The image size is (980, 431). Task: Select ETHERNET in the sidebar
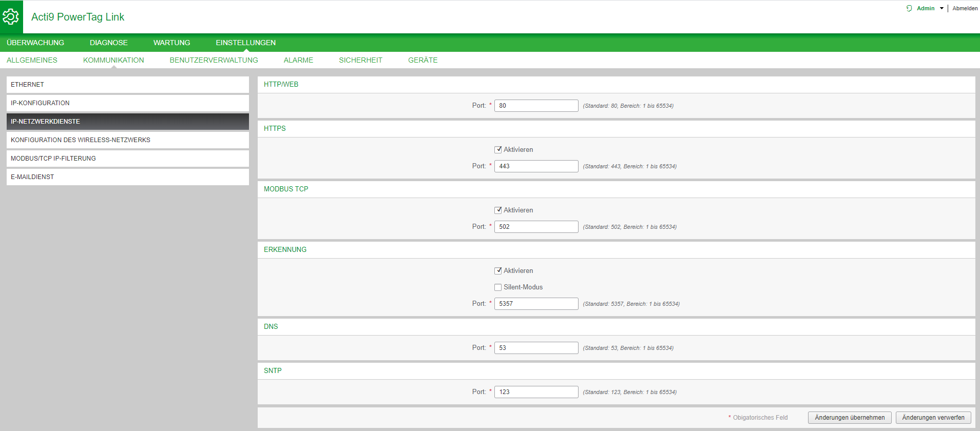(x=128, y=85)
